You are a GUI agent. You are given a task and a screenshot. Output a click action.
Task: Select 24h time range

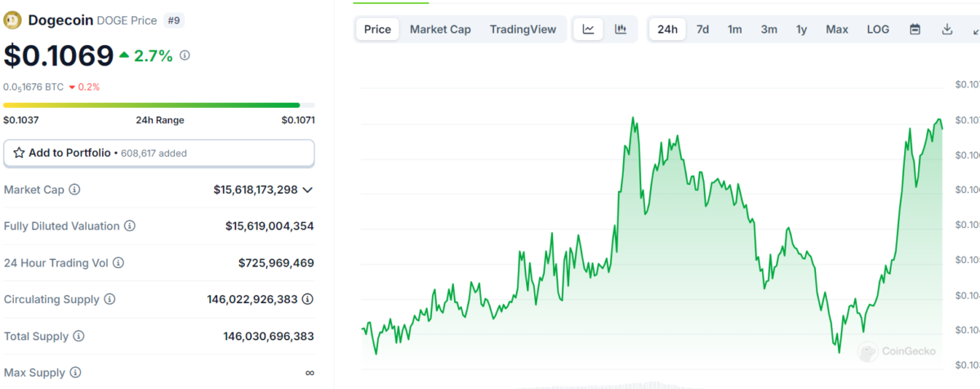667,29
